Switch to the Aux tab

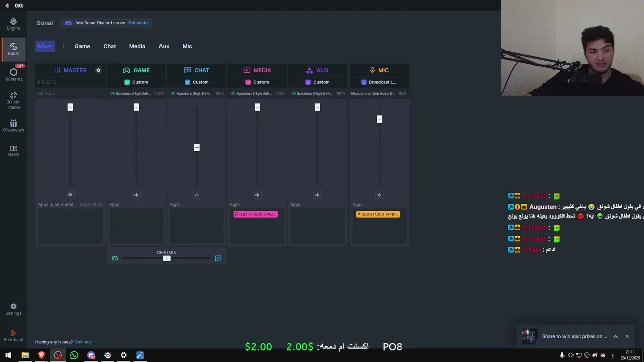point(164,46)
